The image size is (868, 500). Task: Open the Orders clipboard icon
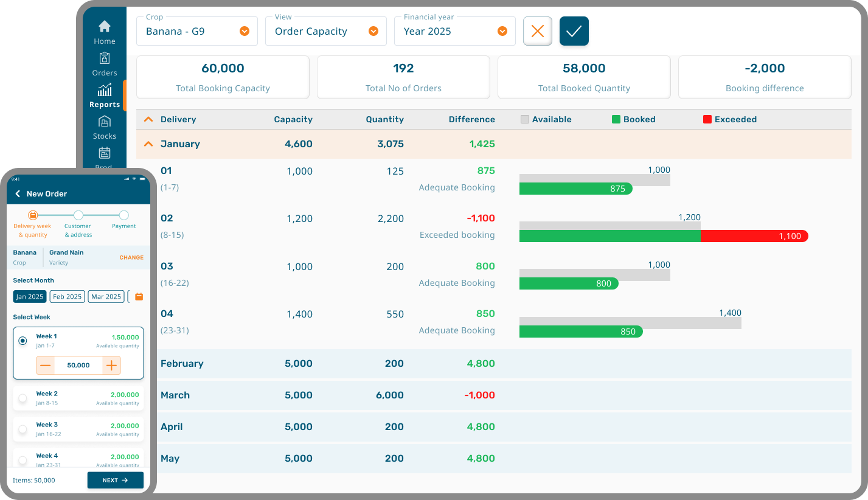(105, 63)
